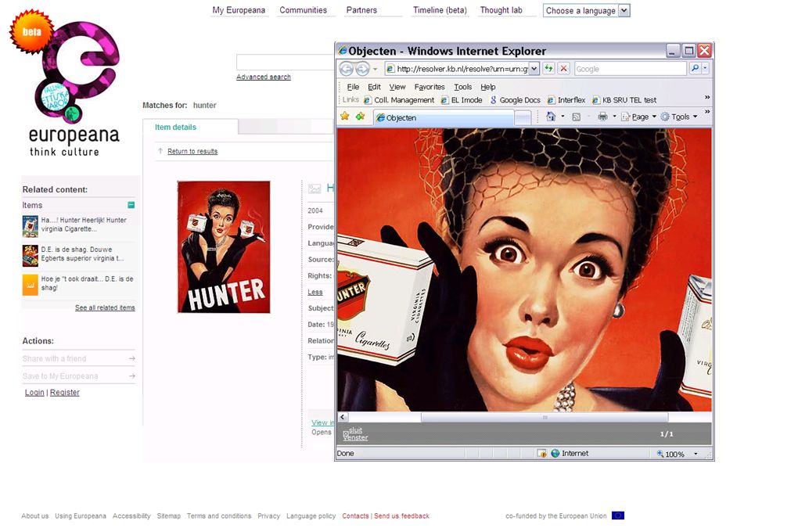Open the Print dropdown arrow
The image size is (798, 532).
614,117
